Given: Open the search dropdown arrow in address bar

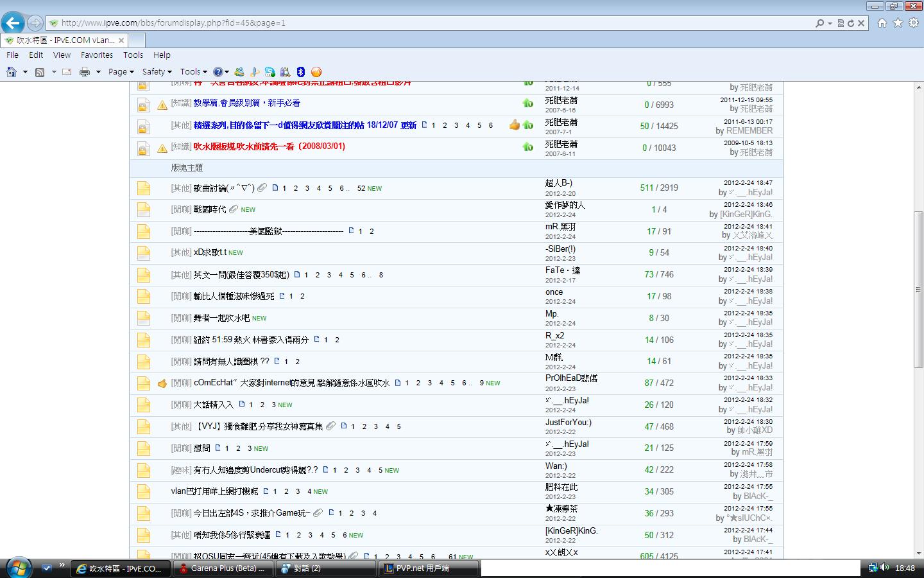Looking at the screenshot, I should click(x=830, y=23).
